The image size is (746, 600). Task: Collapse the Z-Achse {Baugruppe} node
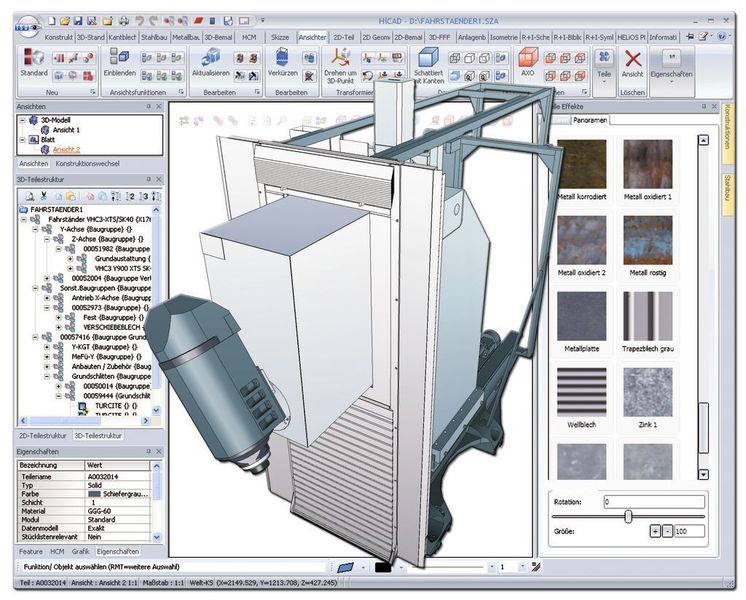47,239
